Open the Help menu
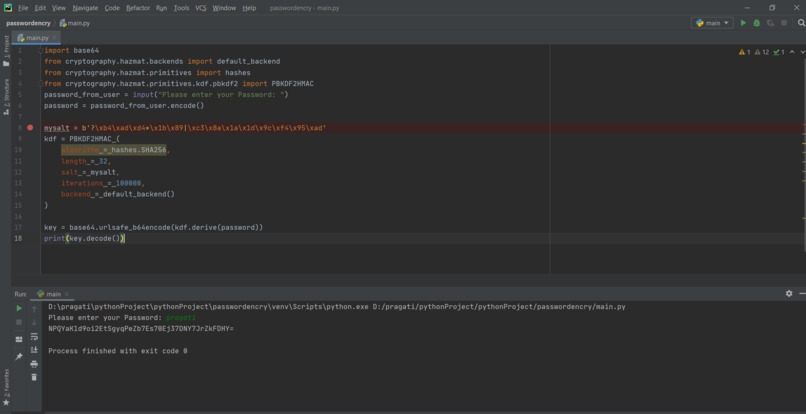This screenshot has height=414, width=806. coord(249,8)
